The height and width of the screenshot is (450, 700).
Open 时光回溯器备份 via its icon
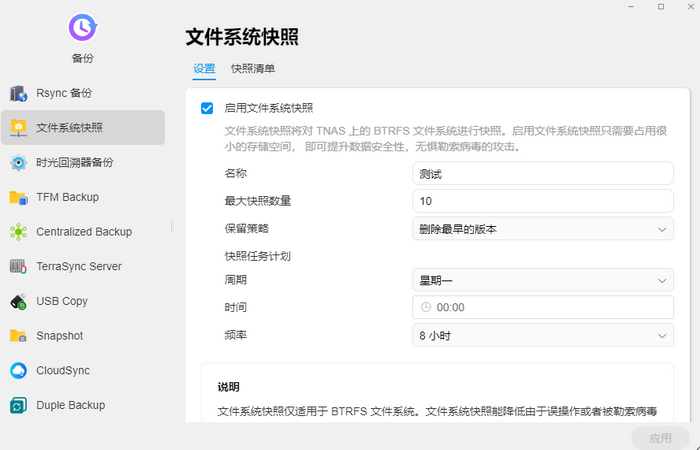[18, 163]
